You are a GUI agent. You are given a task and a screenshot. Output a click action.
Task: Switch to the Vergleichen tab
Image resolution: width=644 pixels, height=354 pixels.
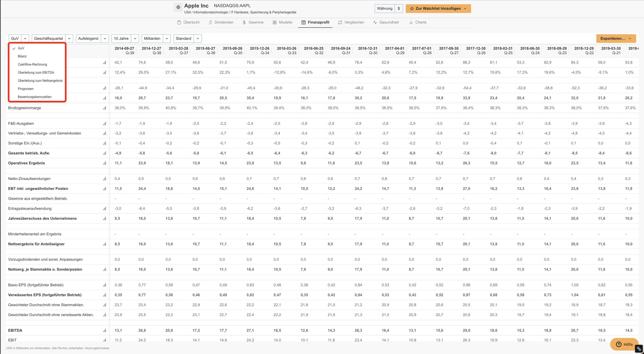point(351,22)
